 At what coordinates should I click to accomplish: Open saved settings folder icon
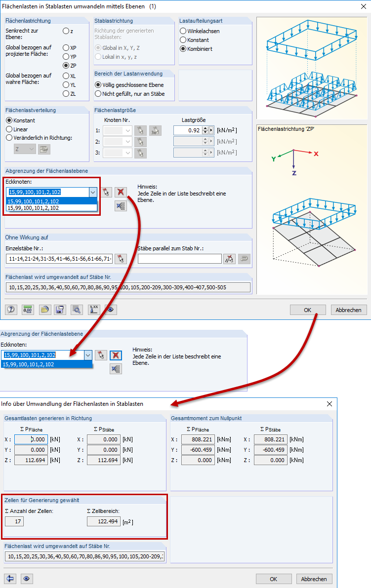click(x=44, y=310)
